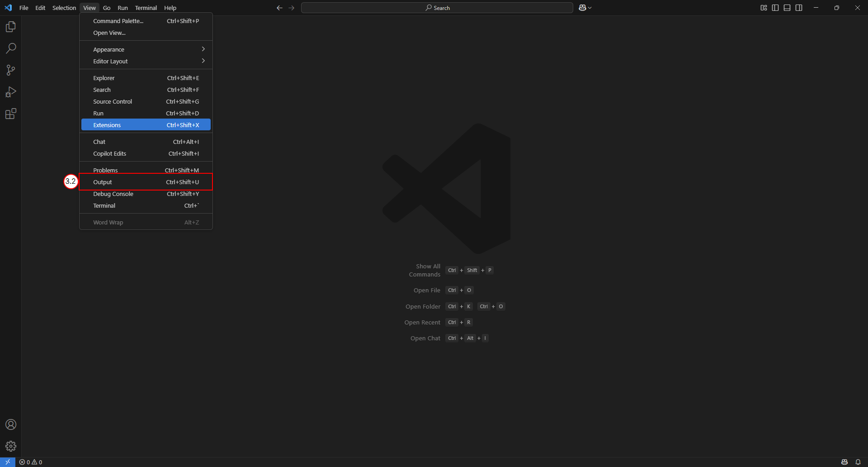Select Copilot Edits menu entry
The image size is (868, 467).
pyautogui.click(x=146, y=153)
